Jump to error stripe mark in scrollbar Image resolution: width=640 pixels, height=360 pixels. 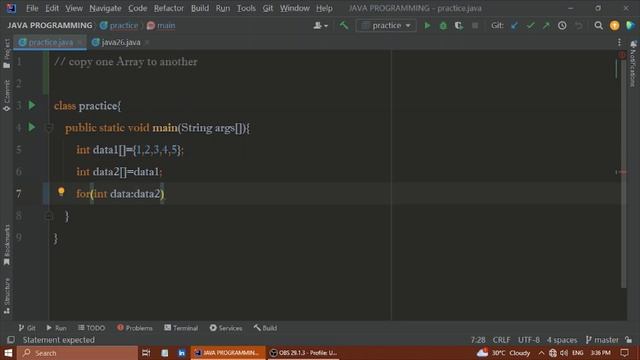pos(621,172)
